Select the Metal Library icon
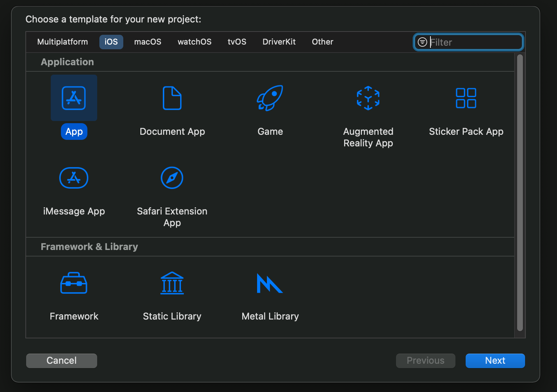Image resolution: width=557 pixels, height=392 pixels. pyautogui.click(x=270, y=283)
